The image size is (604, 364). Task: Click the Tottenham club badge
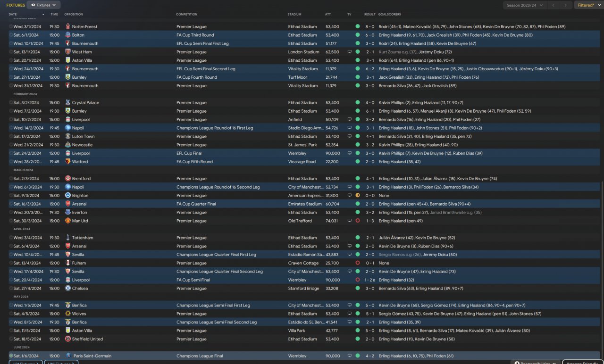[x=68, y=238]
